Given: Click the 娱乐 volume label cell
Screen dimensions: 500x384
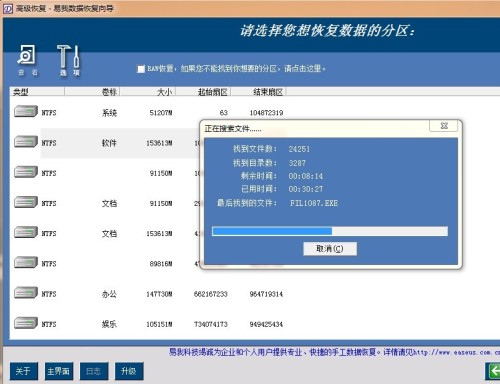Looking at the screenshot, I should [109, 324].
